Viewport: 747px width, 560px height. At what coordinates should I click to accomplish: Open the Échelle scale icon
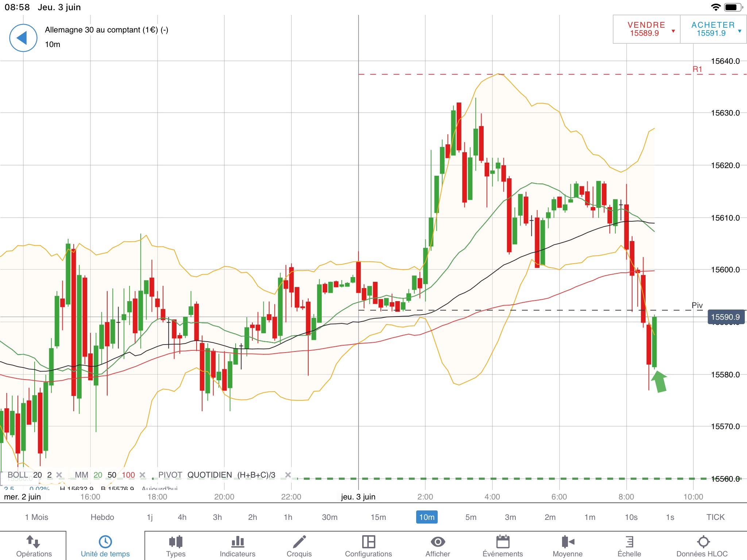pyautogui.click(x=629, y=542)
